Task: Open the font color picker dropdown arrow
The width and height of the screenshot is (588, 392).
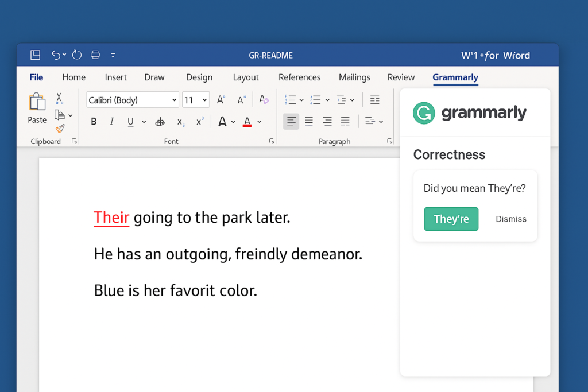Action: (x=259, y=122)
